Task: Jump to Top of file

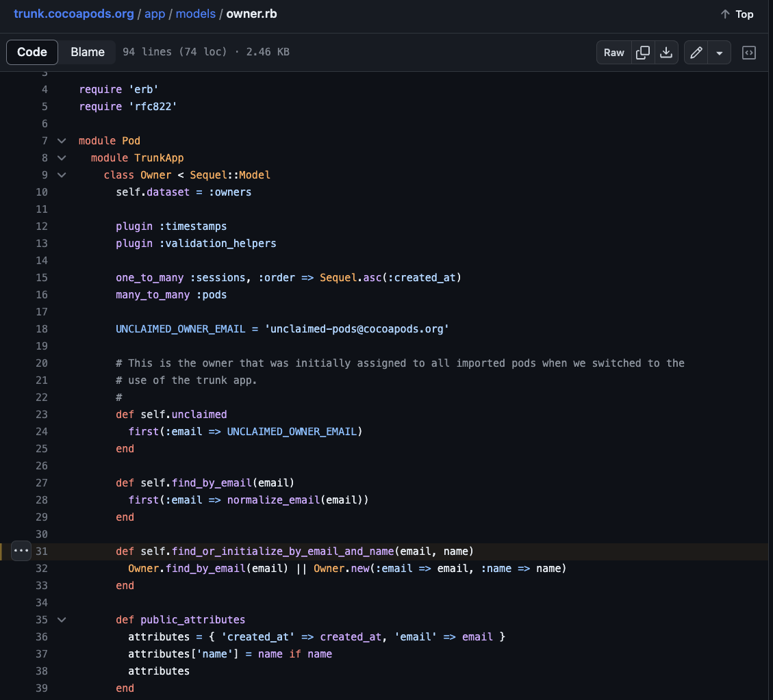Action: click(737, 14)
